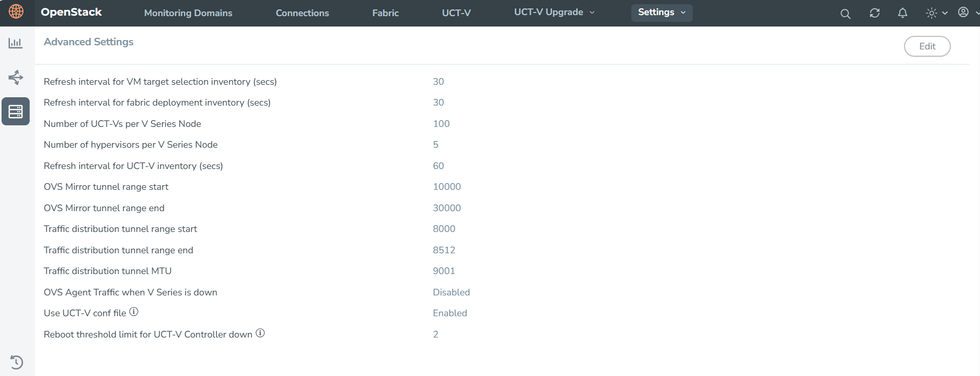The height and width of the screenshot is (376, 980).
Task: Click 'Traffic distribution tunnel MTU' label
Action: click(108, 271)
